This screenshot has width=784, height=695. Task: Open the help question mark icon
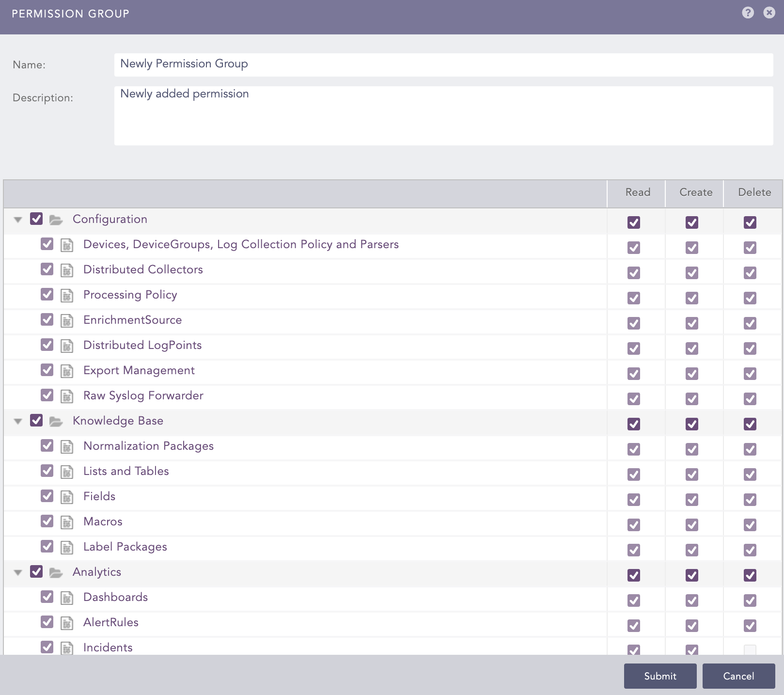point(748,13)
